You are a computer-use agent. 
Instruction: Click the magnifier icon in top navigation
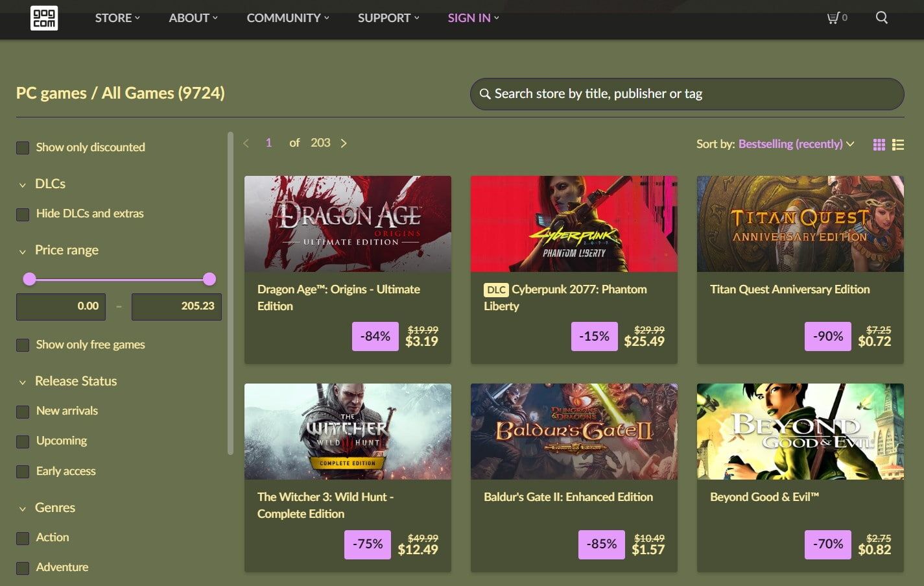coord(881,18)
